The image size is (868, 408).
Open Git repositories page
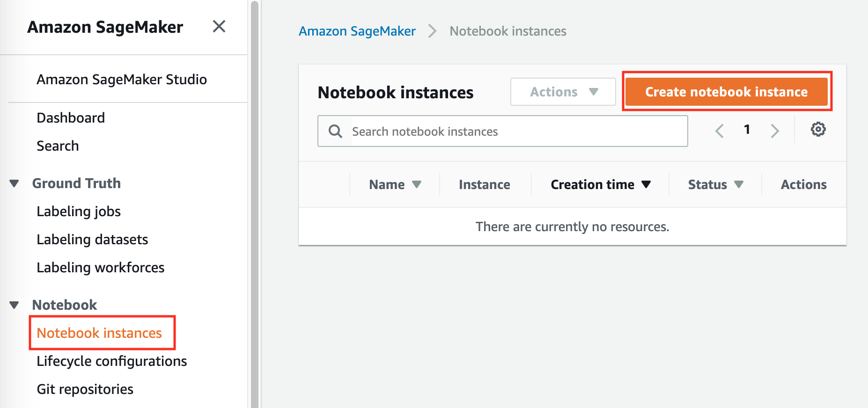pyautogui.click(x=85, y=389)
